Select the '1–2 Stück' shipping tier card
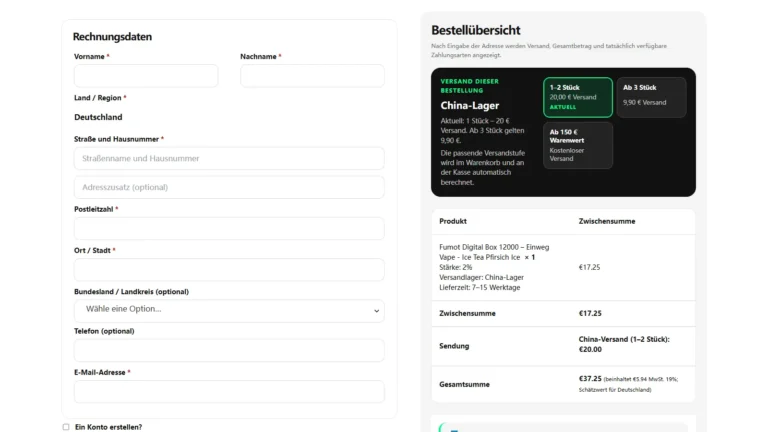The image size is (768, 432). tap(578, 97)
